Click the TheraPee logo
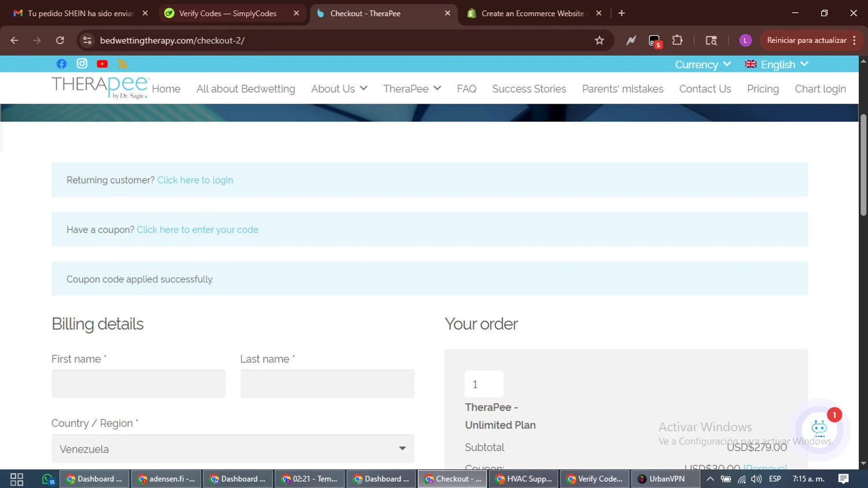868x488 pixels. [x=101, y=87]
